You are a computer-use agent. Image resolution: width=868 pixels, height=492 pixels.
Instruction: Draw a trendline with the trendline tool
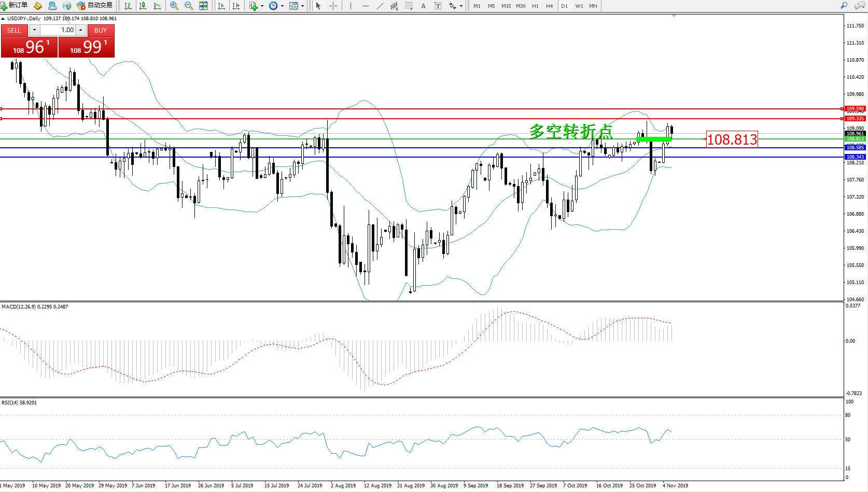click(380, 6)
